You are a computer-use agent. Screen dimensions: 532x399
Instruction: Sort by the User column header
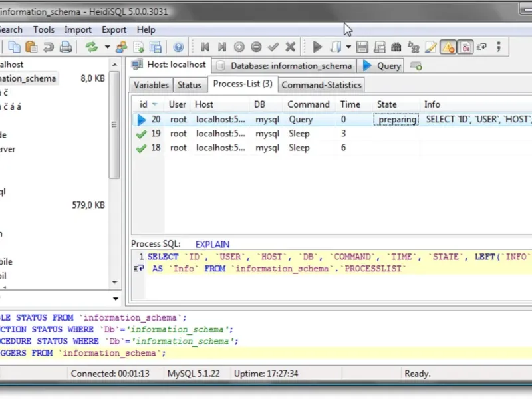pyautogui.click(x=178, y=104)
